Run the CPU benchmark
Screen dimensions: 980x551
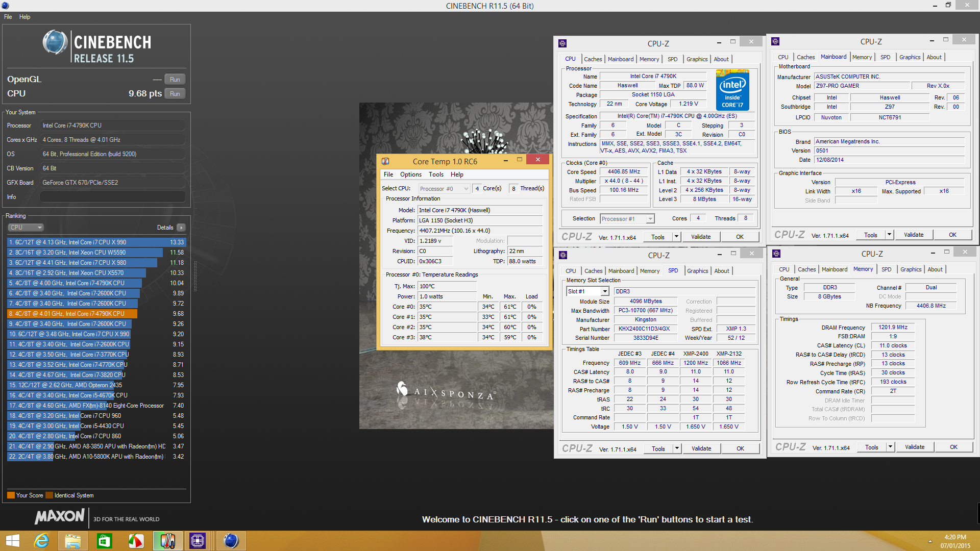tap(175, 94)
